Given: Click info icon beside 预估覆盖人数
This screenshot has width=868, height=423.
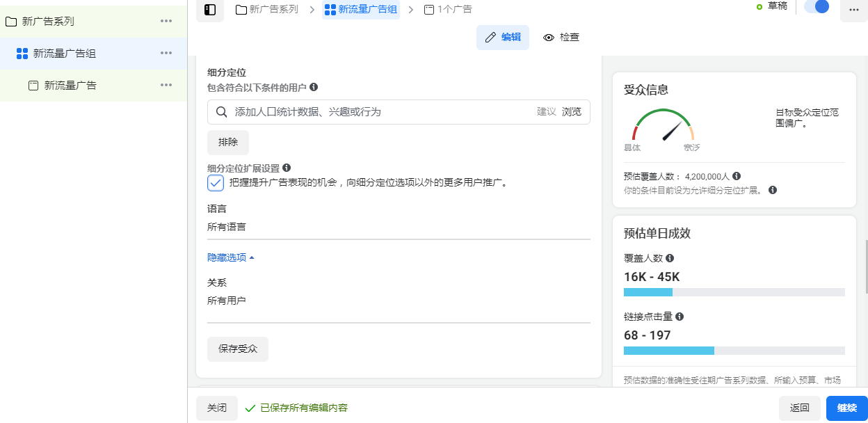Looking at the screenshot, I should click(737, 176).
